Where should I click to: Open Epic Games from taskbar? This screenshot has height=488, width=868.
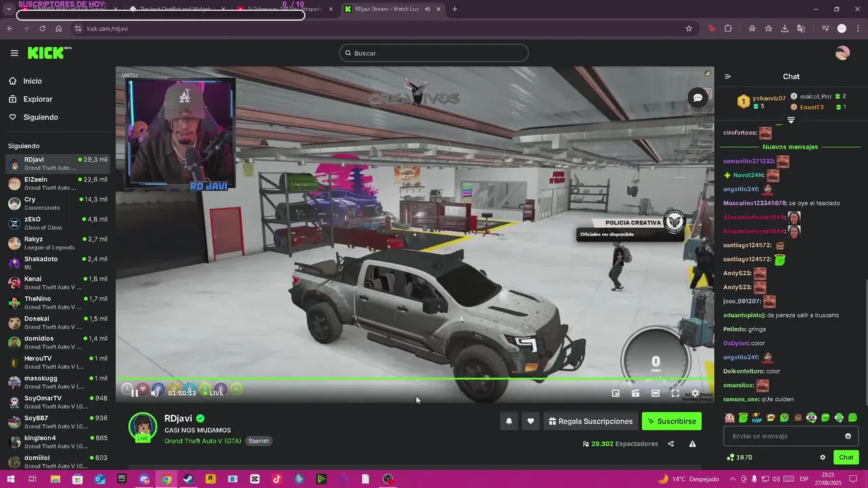[x=122, y=479]
